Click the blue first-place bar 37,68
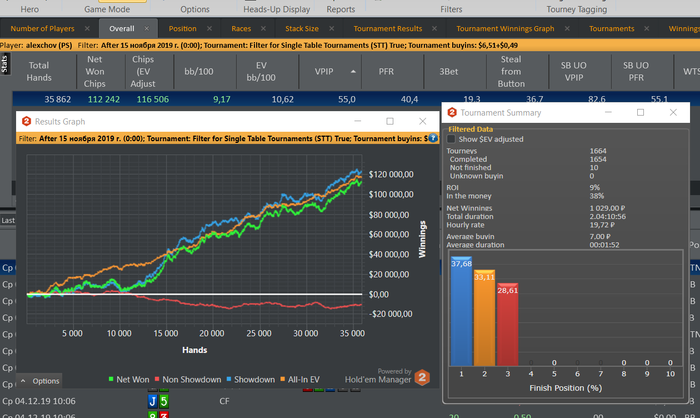700x418 pixels. (461, 311)
